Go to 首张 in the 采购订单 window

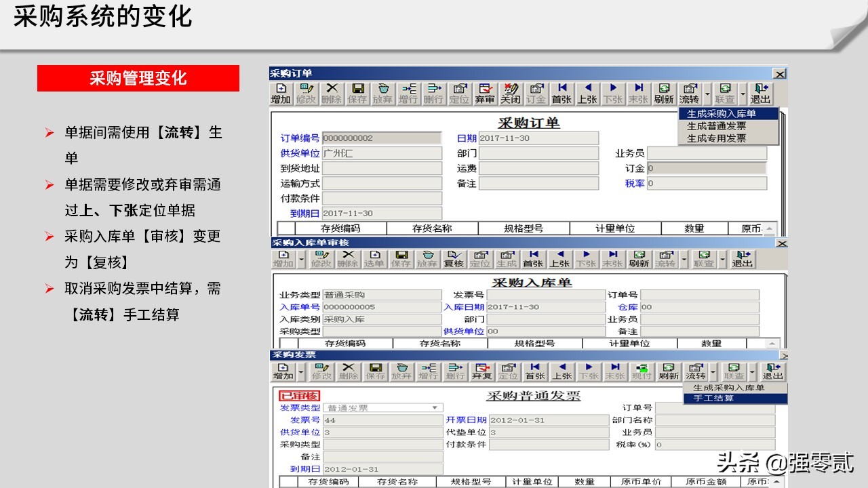tap(561, 94)
